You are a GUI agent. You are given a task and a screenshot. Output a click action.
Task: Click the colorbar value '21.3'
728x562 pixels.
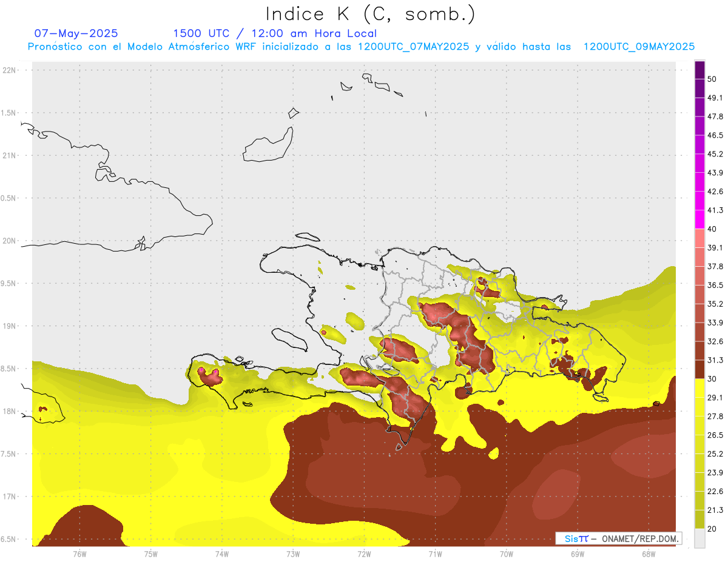(x=715, y=510)
